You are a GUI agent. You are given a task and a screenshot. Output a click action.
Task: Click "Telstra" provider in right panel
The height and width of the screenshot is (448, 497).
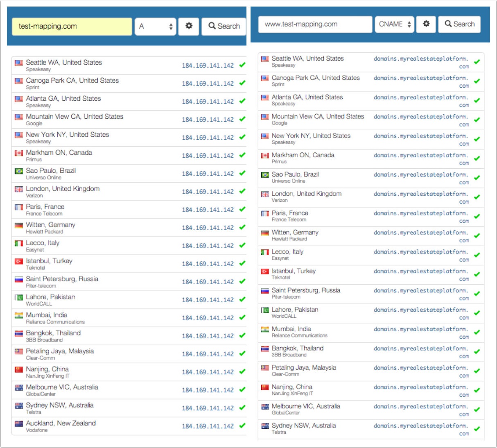click(279, 432)
